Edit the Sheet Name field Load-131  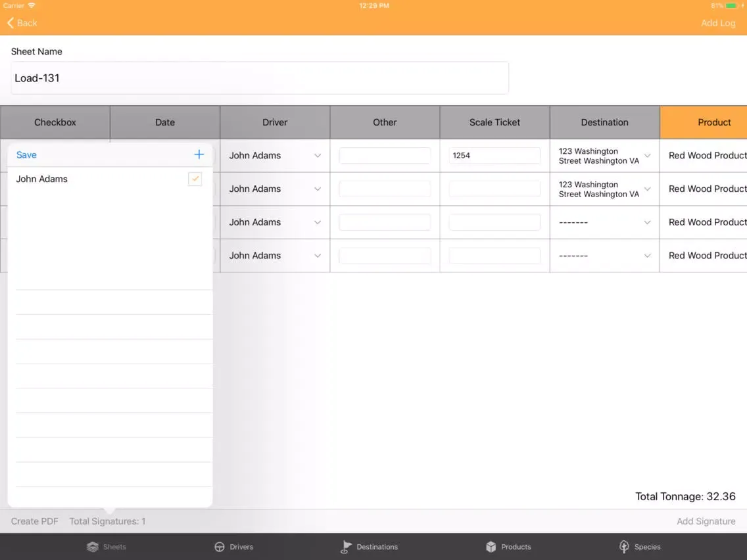260,78
